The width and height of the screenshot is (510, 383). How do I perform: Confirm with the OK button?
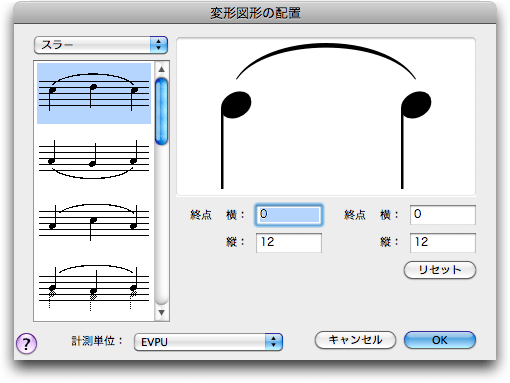coord(440,340)
